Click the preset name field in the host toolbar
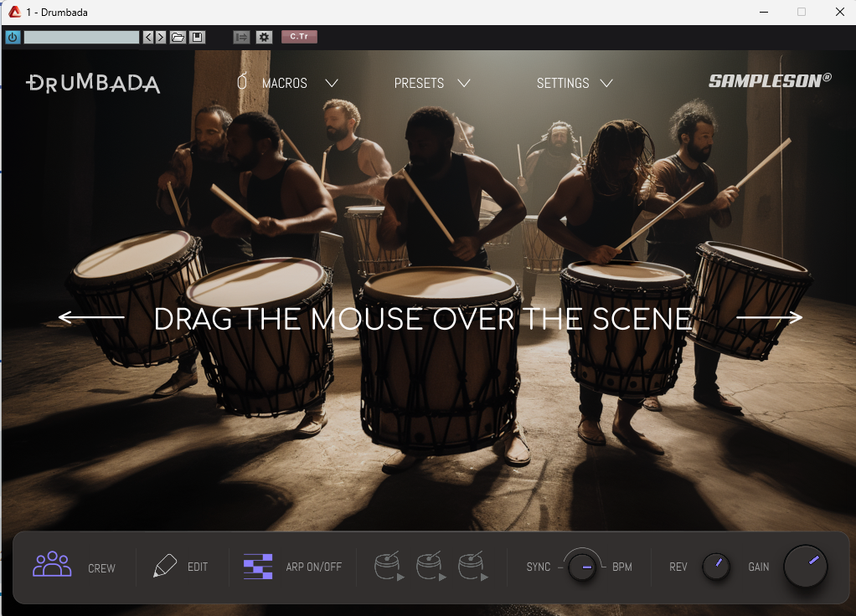The image size is (856, 616). [81, 37]
